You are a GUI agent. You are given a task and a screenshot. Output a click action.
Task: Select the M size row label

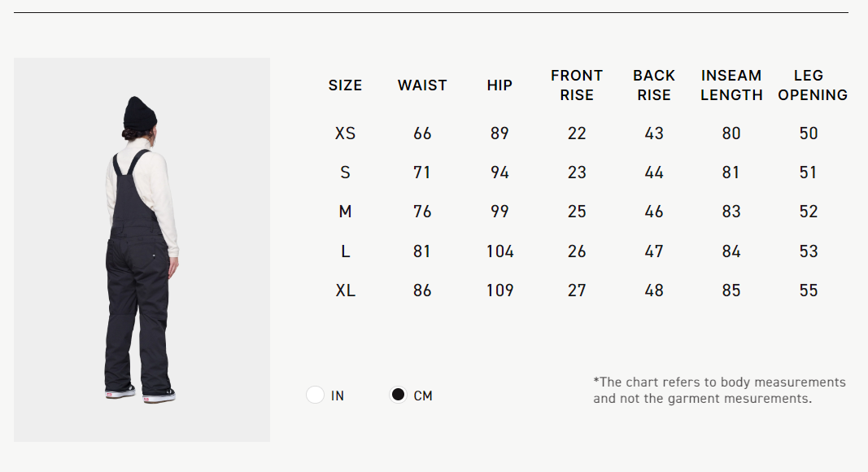(x=345, y=212)
